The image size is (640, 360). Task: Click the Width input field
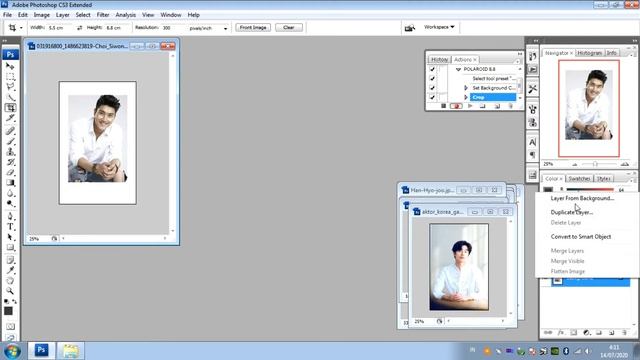pyautogui.click(x=60, y=28)
